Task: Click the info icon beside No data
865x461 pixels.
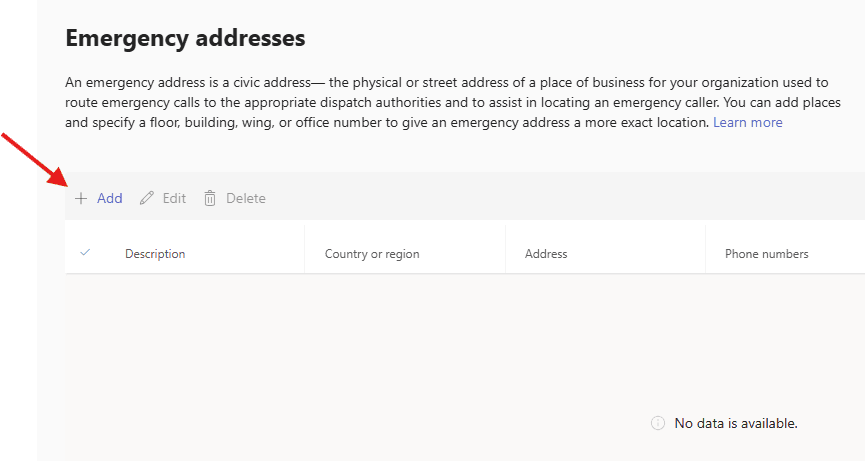Action: [658, 423]
